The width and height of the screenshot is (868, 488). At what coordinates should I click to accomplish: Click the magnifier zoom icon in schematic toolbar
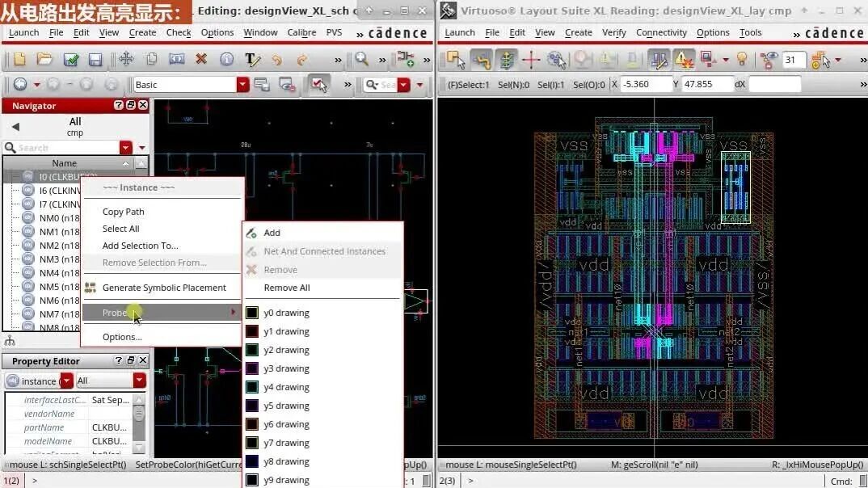361,58
